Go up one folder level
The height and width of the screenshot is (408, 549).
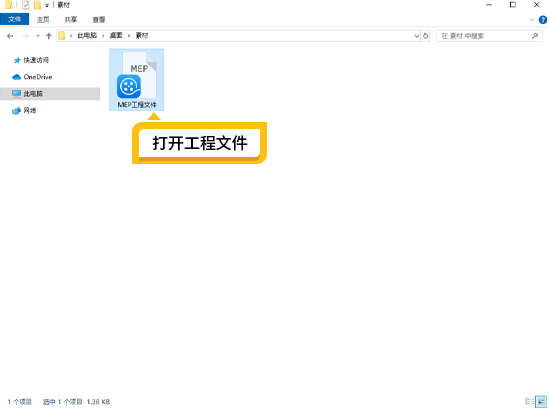point(49,36)
